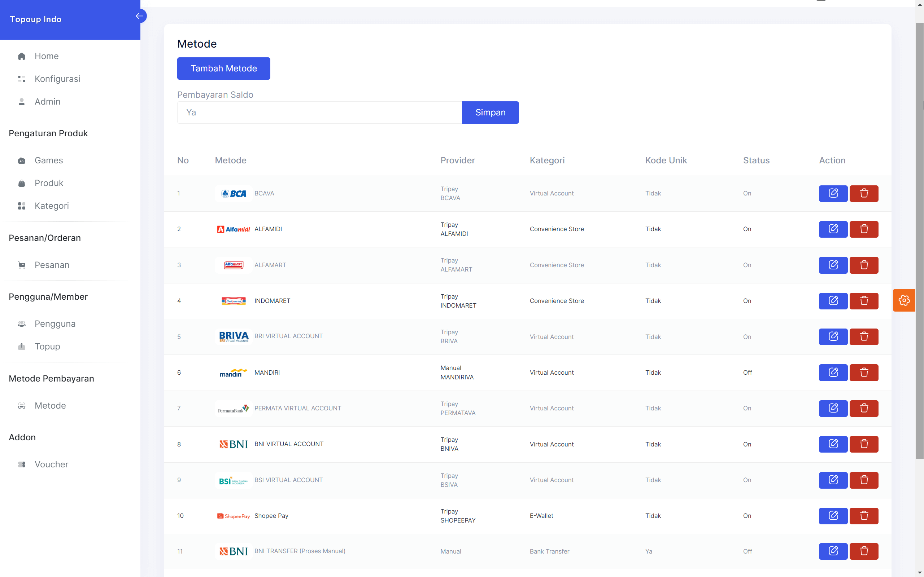Click the Tambah Metode button
The width and height of the screenshot is (924, 577).
tap(223, 69)
